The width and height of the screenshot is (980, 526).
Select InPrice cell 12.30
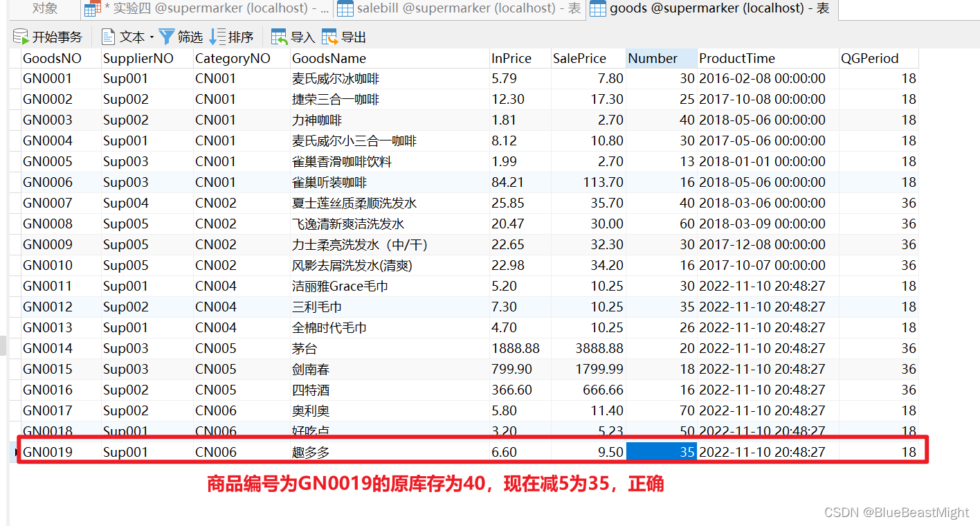pos(520,99)
